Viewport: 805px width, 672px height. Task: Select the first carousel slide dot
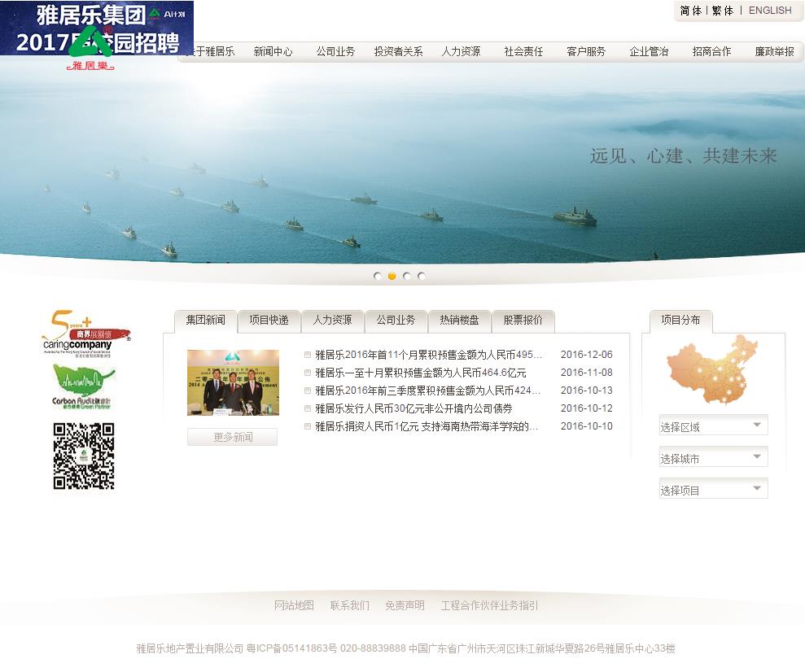tap(378, 276)
